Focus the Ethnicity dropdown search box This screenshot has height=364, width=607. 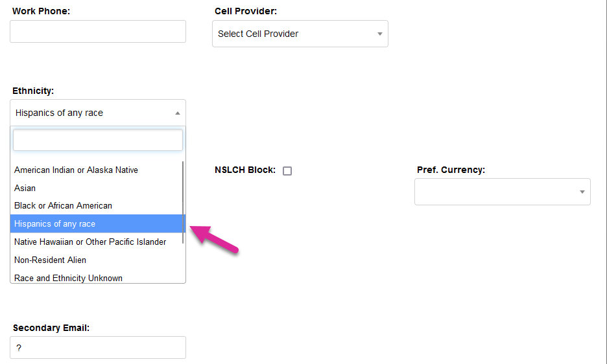[98, 140]
